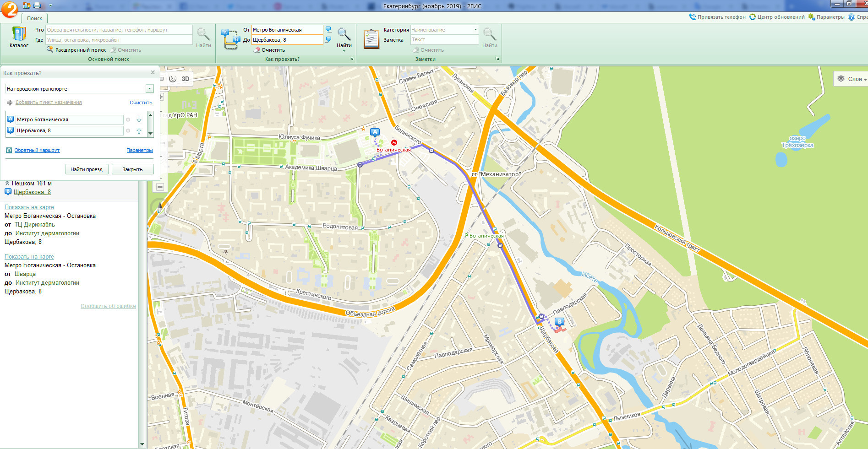The image size is (868, 449).
Task: Close the Как проехать panel with X
Action: (x=153, y=72)
